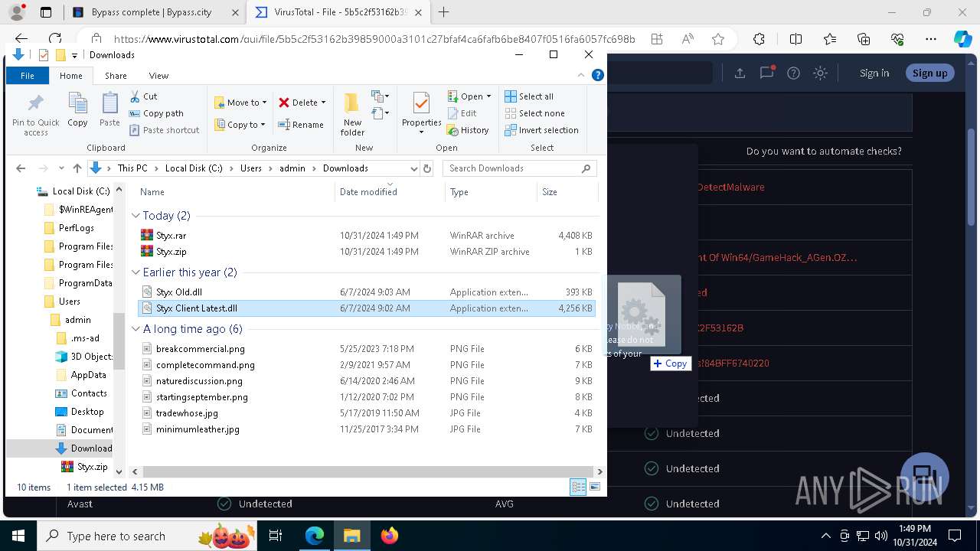Go up one folder level

point(77,168)
